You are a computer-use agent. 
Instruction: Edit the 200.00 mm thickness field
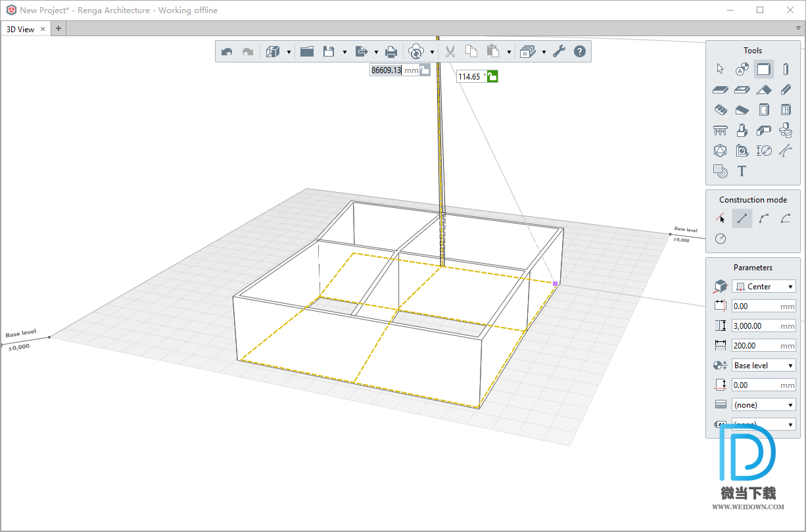(x=763, y=346)
